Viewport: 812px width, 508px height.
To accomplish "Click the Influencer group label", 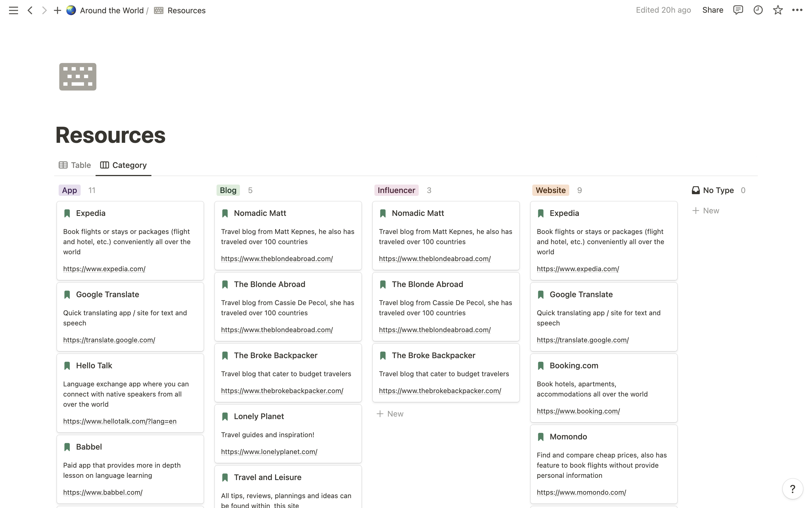I will [396, 190].
